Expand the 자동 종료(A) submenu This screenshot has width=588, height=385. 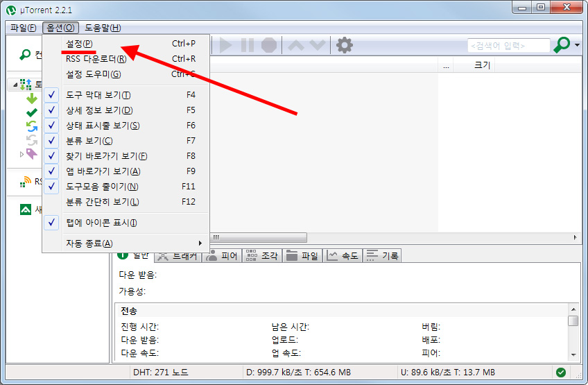tap(126, 243)
